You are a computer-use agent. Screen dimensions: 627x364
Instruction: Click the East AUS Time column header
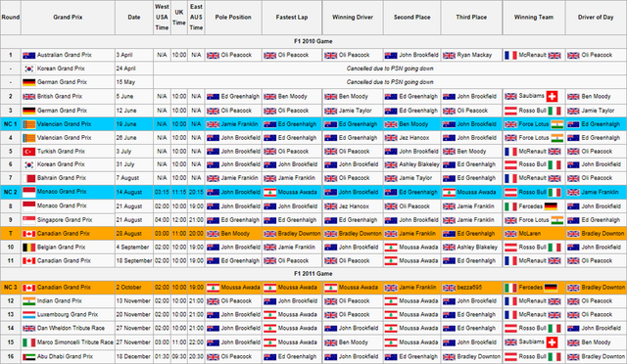[196, 18]
